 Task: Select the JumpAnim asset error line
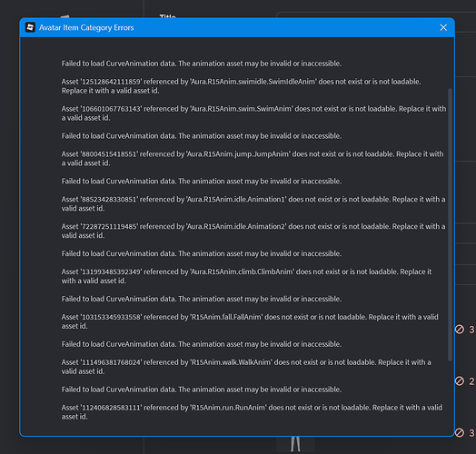(253, 158)
